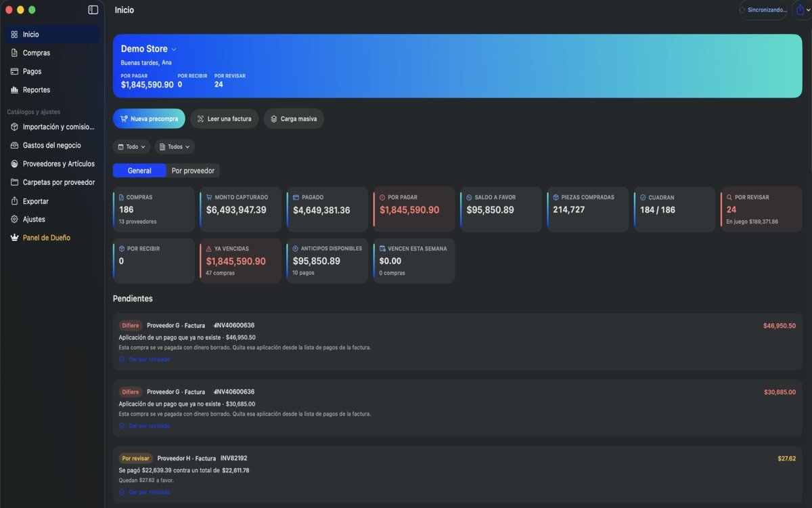Screen dimensions: 812x508
Task: Click the Exportar upload icon
Action: point(14,201)
